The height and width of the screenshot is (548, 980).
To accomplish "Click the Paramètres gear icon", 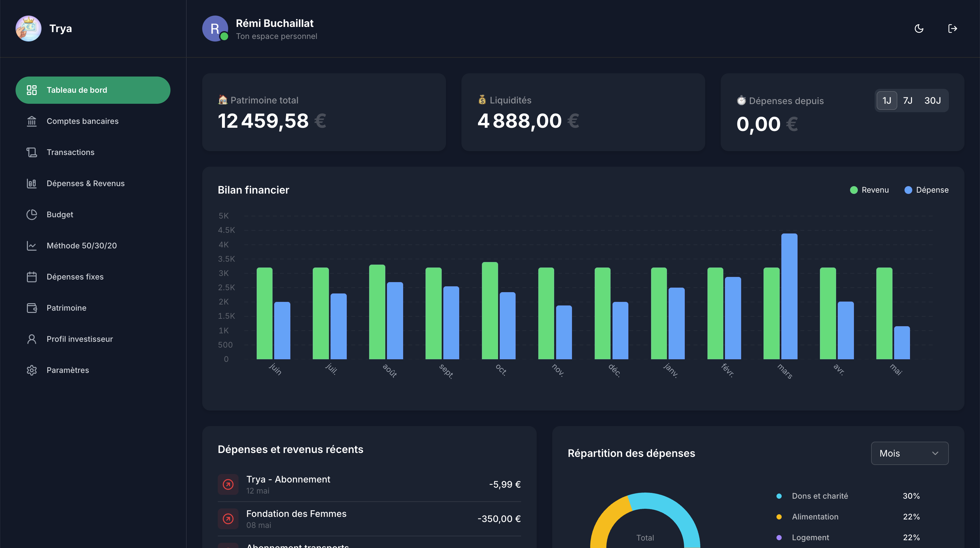I will 31,370.
